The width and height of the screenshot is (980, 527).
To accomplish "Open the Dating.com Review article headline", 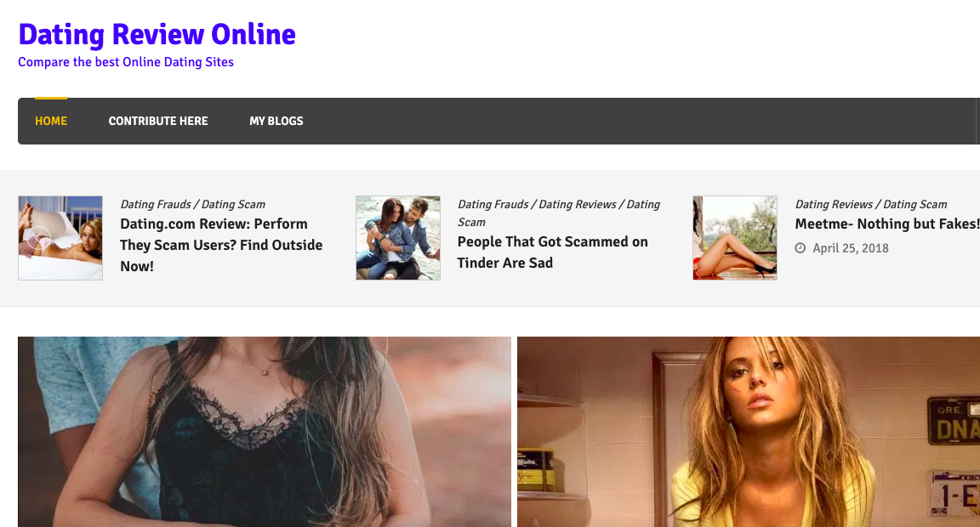I will pos(221,245).
